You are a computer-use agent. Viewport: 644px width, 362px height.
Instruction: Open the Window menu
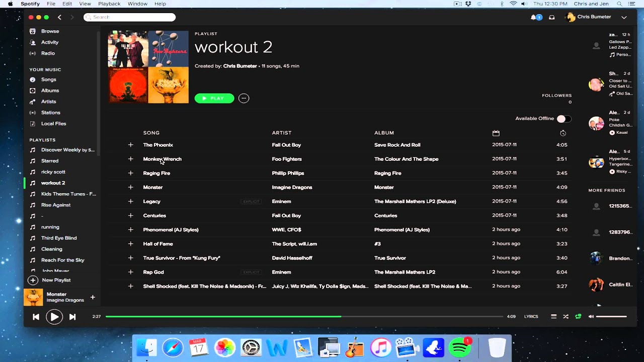pyautogui.click(x=137, y=4)
